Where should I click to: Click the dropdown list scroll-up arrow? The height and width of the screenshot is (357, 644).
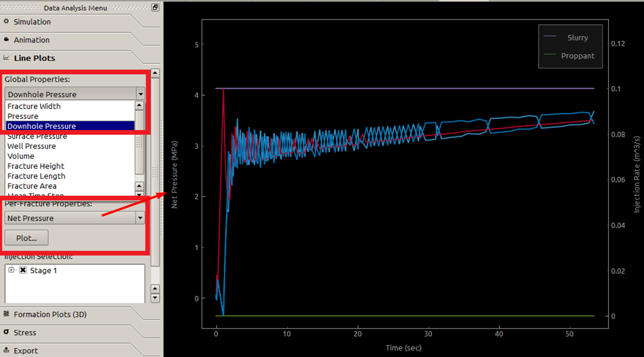click(139, 105)
